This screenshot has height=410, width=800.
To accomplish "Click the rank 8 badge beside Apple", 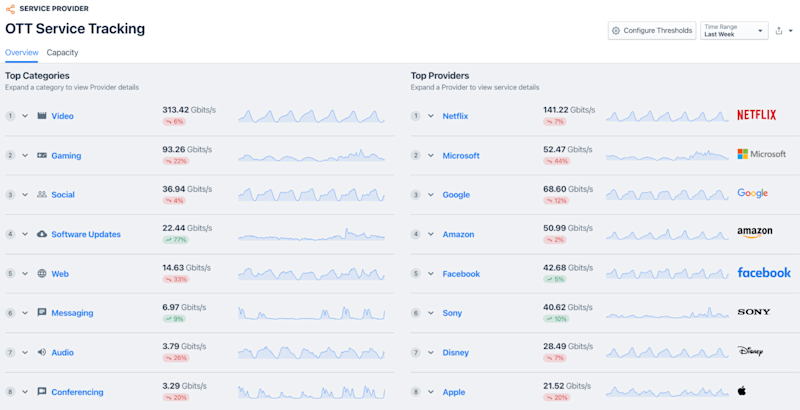I will 416,392.
